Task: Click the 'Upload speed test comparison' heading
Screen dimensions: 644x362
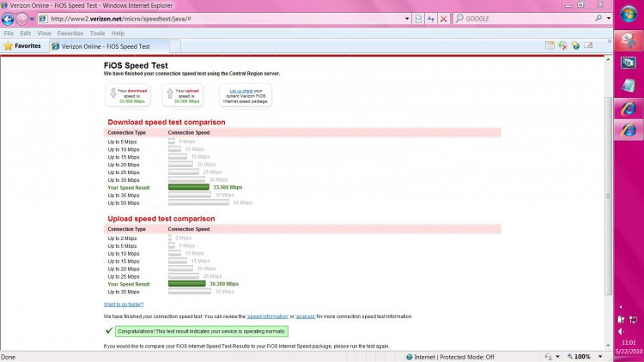Action: click(x=161, y=219)
